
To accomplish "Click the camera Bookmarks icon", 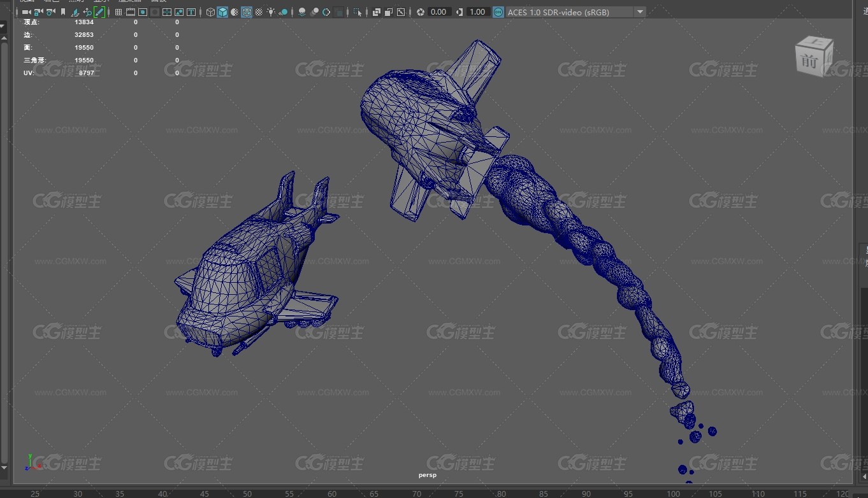I will [63, 12].
